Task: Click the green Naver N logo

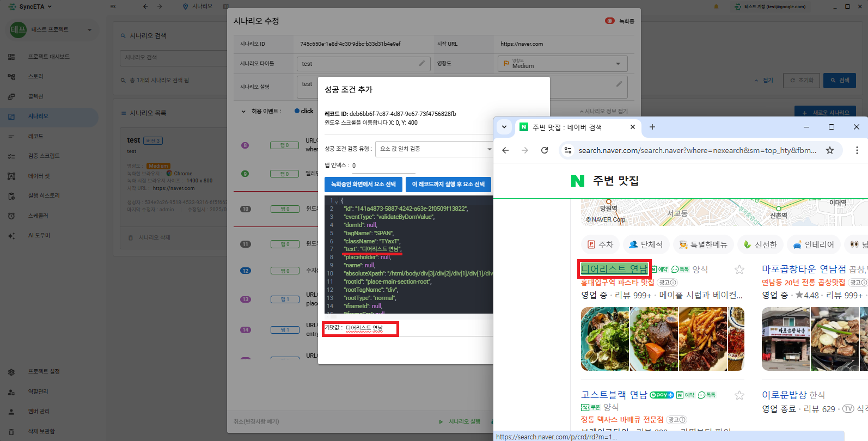Action: point(578,180)
